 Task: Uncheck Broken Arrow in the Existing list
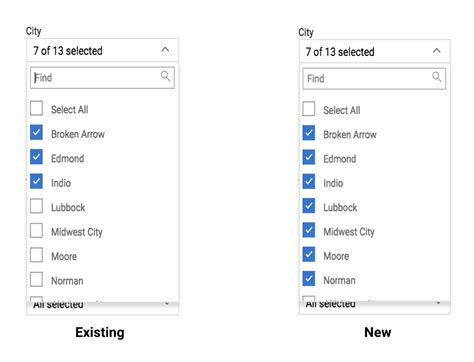pyautogui.click(x=36, y=133)
